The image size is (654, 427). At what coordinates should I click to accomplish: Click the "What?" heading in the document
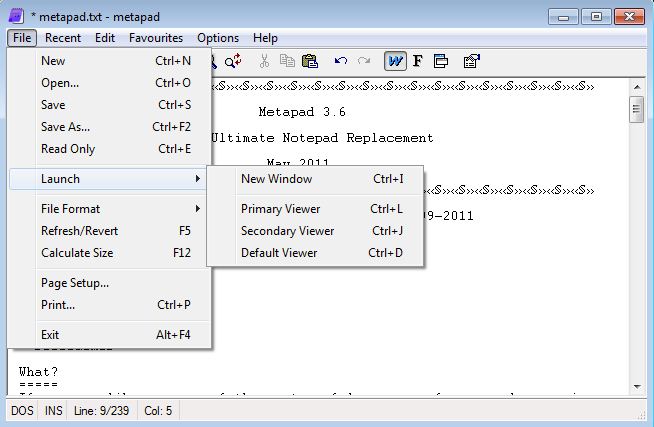[x=38, y=371]
